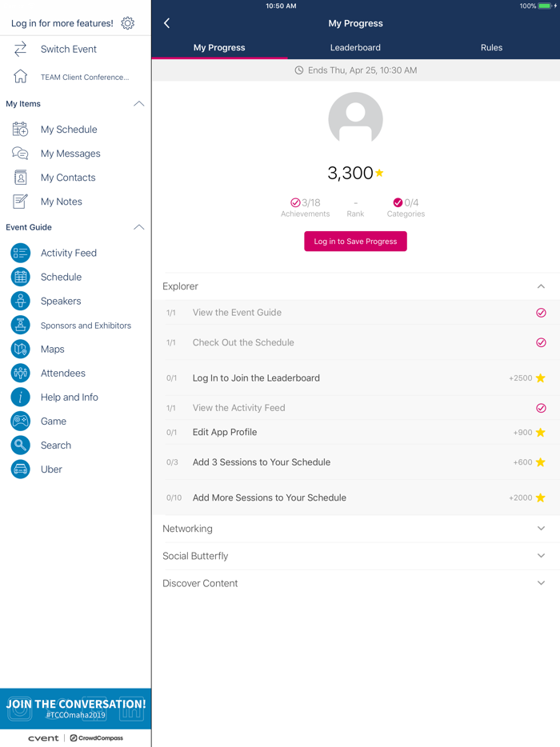Go back using the top arrow

tap(167, 23)
